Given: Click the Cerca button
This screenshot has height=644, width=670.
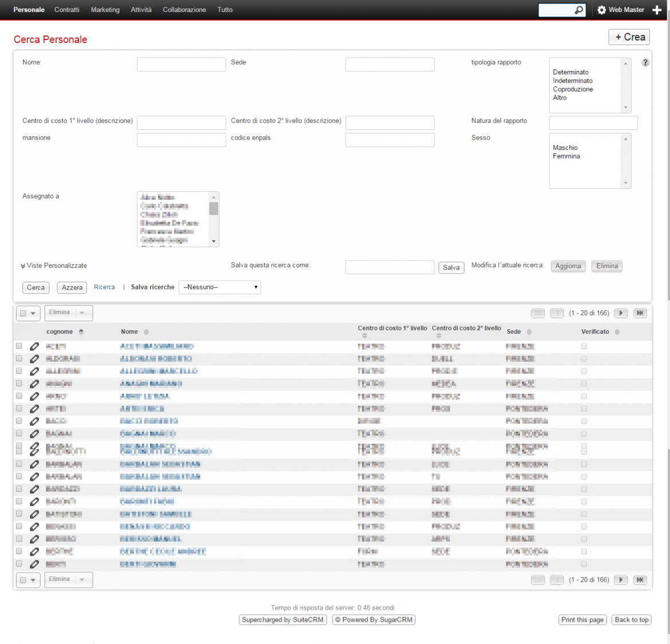Looking at the screenshot, I should click(x=36, y=287).
